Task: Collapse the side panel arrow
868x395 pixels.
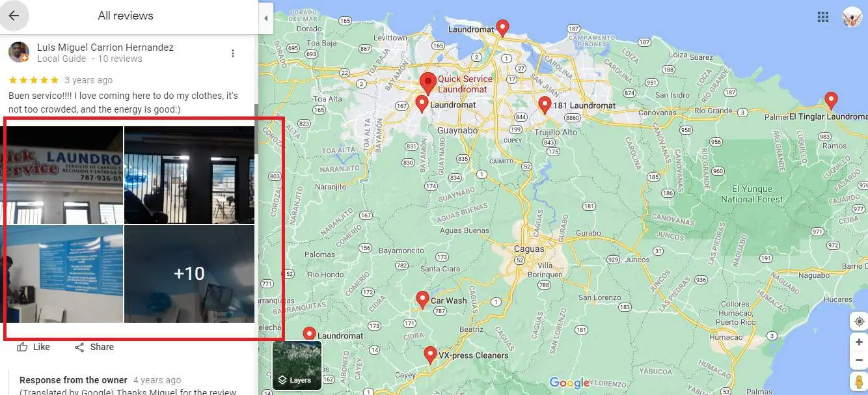Action: [265, 18]
